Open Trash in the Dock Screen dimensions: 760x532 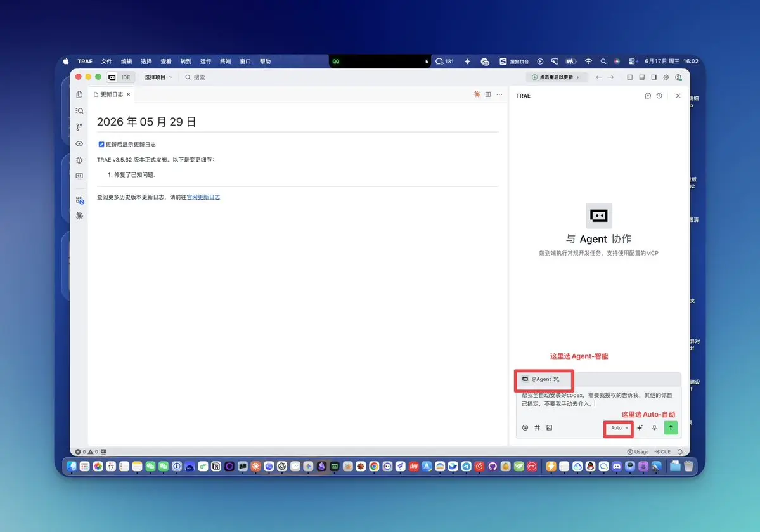coord(689,467)
